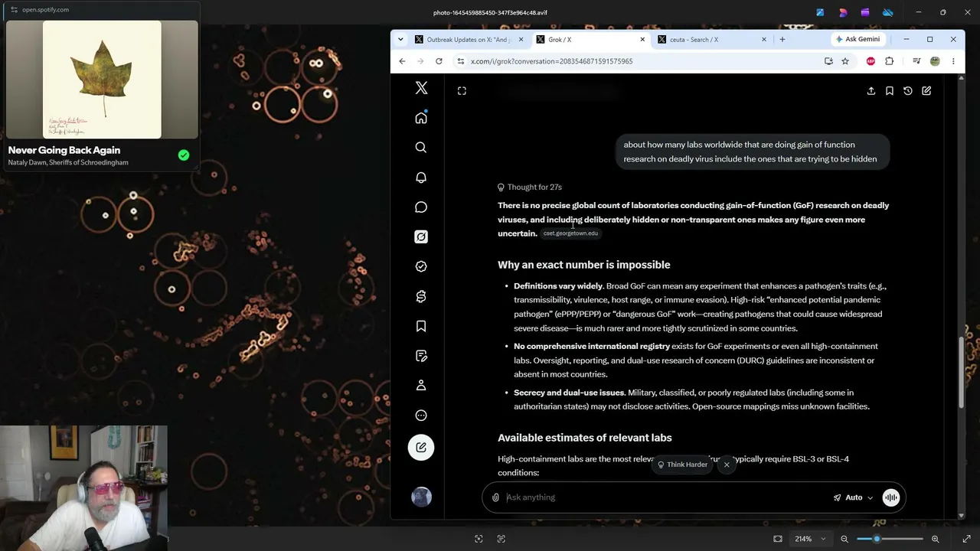Viewport: 980px width, 551px height.
Task: Enter fullscreen in the photo viewer
Action: [x=966, y=539]
